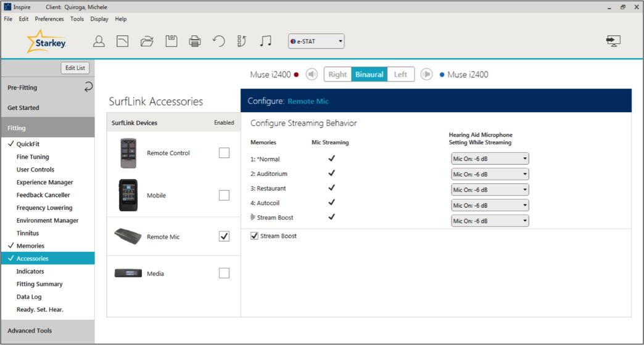
Task: Click the Starkey logo
Action: (47, 41)
